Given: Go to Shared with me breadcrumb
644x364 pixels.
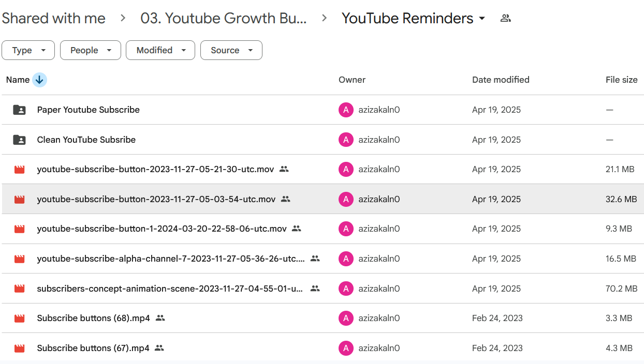Looking at the screenshot, I should click(53, 19).
